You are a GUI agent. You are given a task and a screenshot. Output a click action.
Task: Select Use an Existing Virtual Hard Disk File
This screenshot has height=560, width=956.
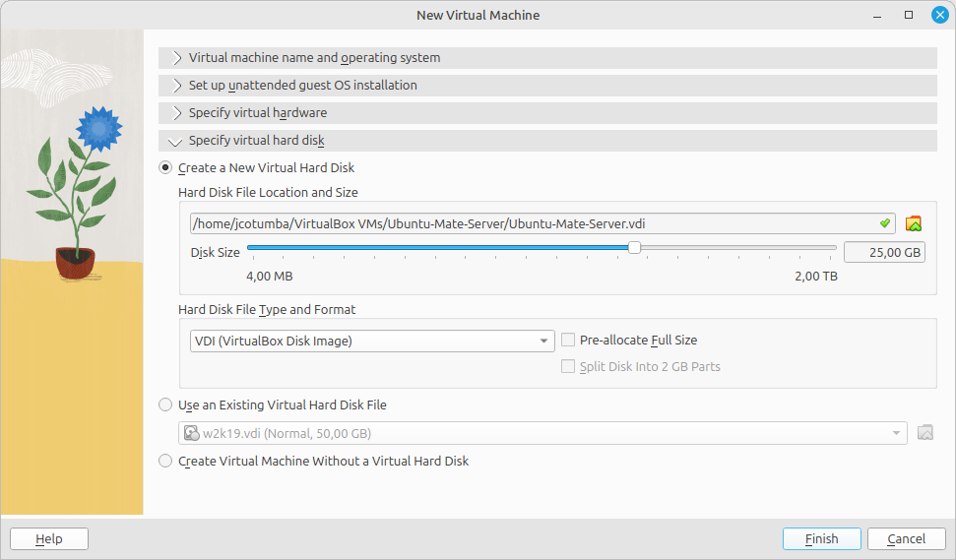pos(165,404)
